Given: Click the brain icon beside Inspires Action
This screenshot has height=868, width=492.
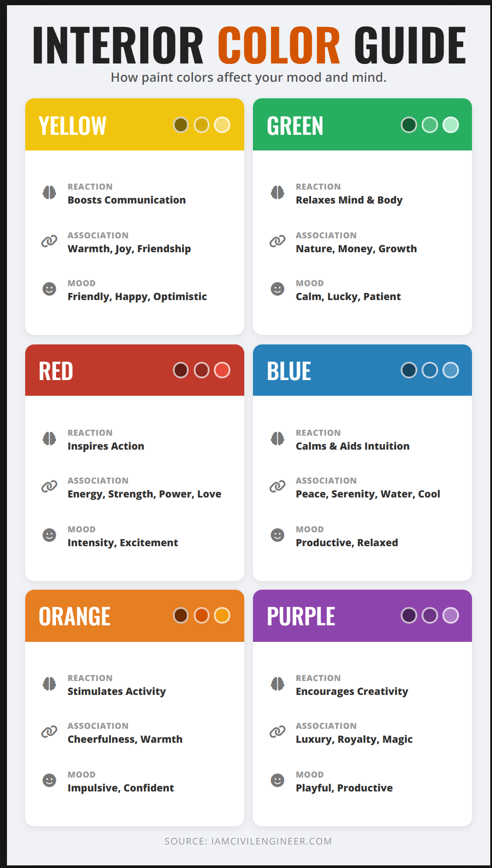Looking at the screenshot, I should [x=50, y=438].
